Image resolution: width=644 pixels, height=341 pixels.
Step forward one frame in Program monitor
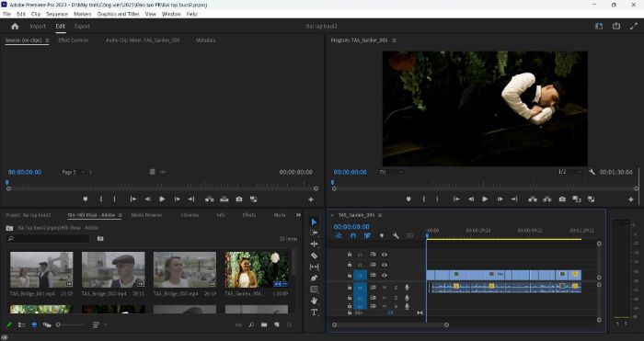500,199
